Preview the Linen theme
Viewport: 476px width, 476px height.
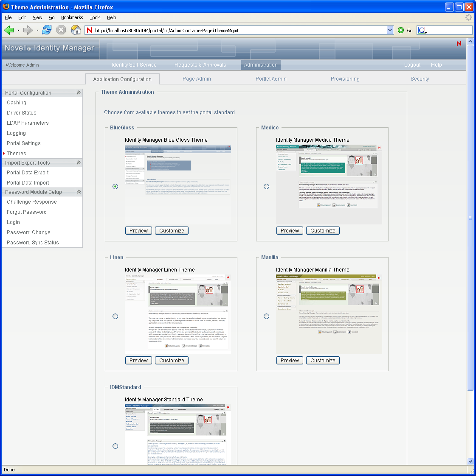138,360
